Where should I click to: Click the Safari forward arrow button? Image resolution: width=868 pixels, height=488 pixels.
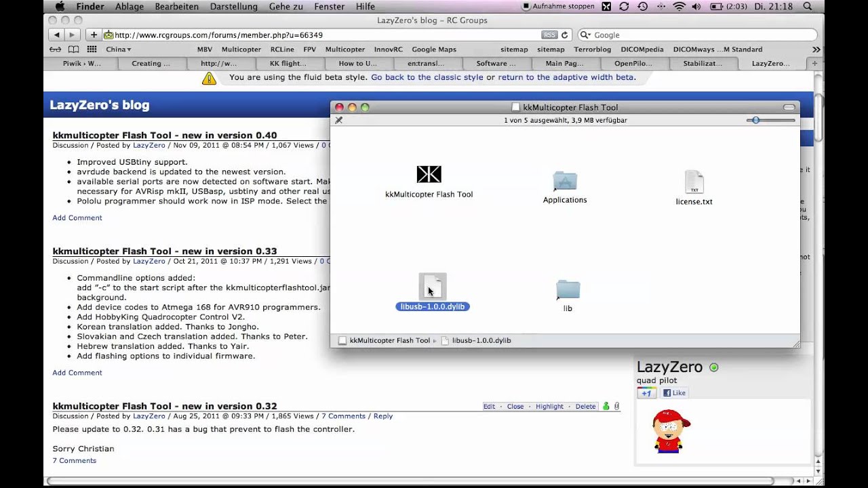pos(73,35)
